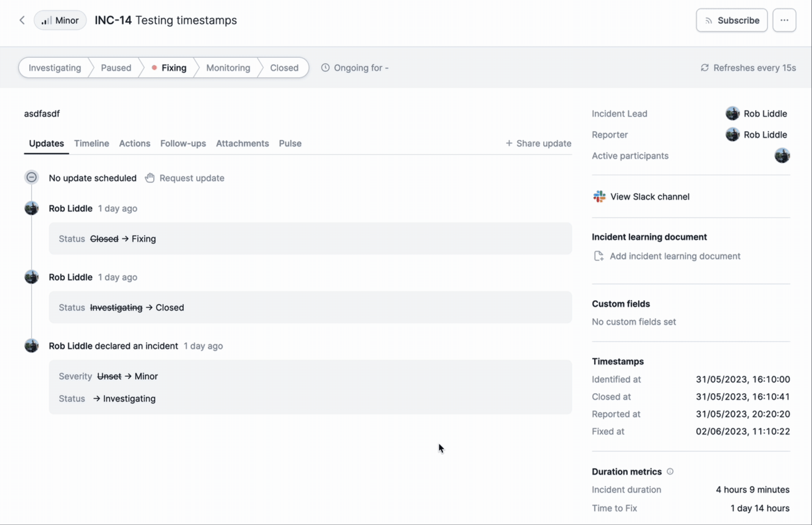Image resolution: width=812 pixels, height=525 pixels.
Task: Click the Refreshes every 15s icon
Action: point(704,68)
